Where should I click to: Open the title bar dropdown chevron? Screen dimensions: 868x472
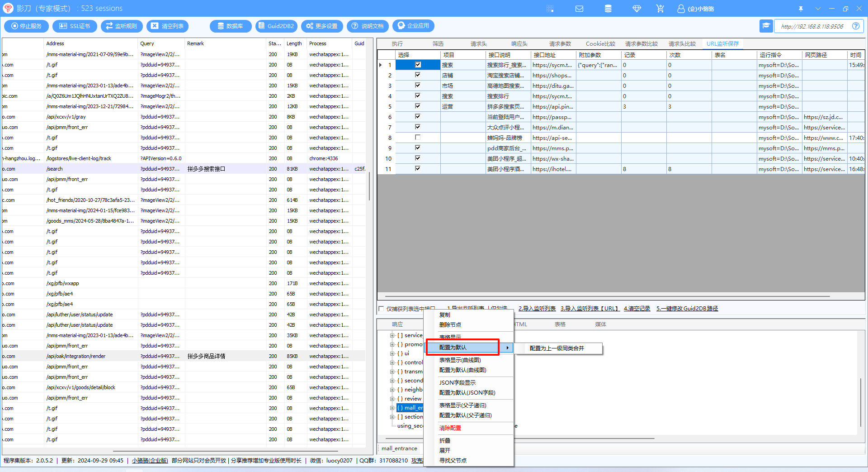818,9
